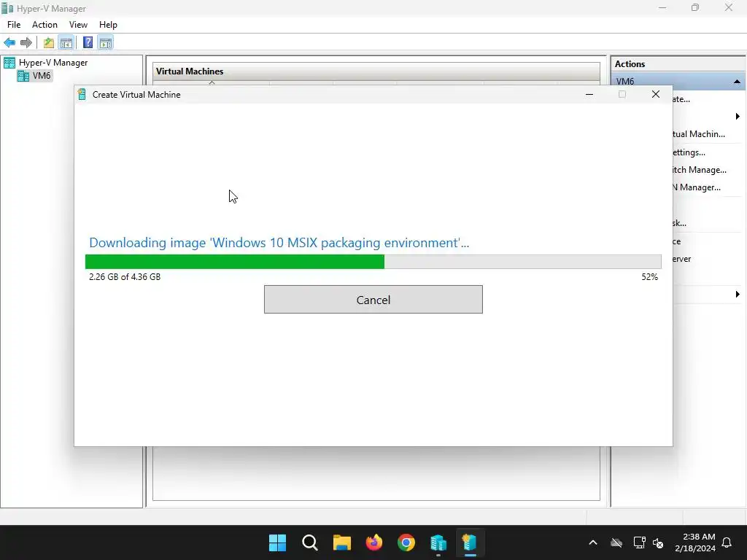Toggle the Show/Hide Action pane icon
The width and height of the screenshot is (747, 560).
[105, 43]
